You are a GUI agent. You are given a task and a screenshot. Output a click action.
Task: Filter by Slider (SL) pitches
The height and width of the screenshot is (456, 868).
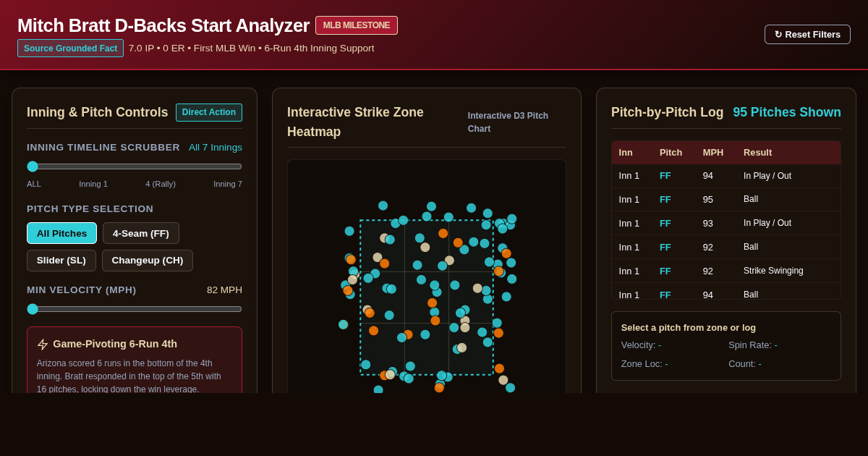coord(61,261)
